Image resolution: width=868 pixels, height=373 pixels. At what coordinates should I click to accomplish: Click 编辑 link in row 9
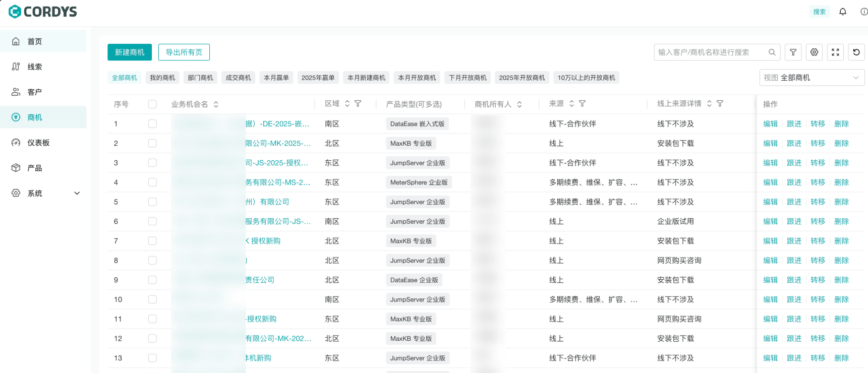pyautogui.click(x=770, y=280)
